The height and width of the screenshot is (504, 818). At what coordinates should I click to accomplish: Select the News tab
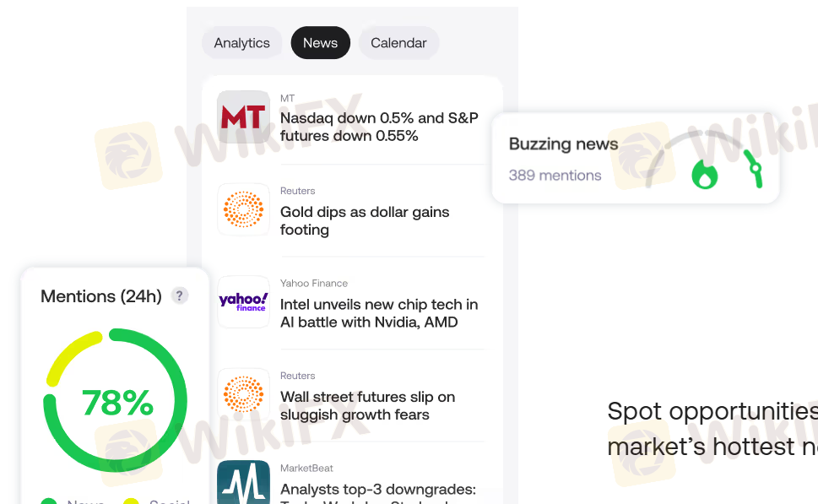click(320, 43)
